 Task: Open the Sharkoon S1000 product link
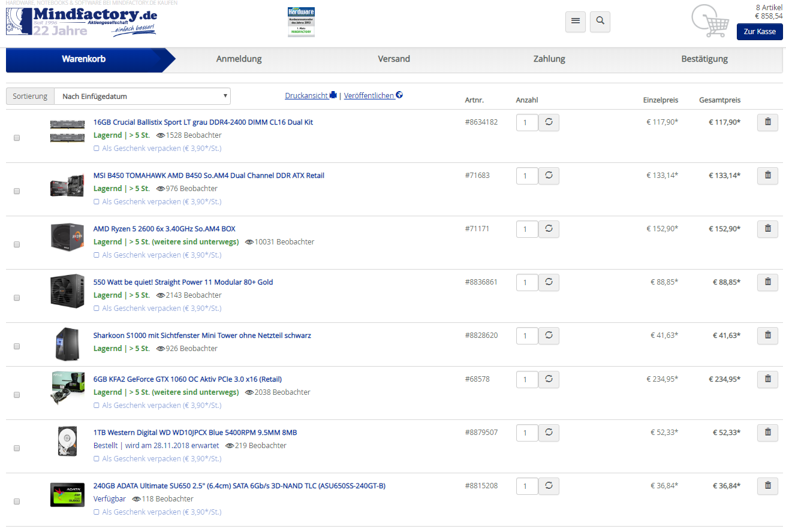[x=202, y=335]
